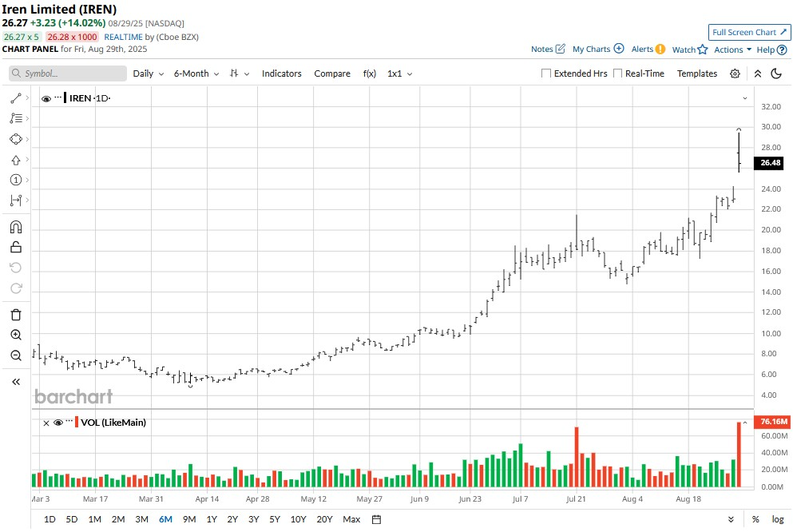Add IREN to Watch list

click(x=689, y=50)
